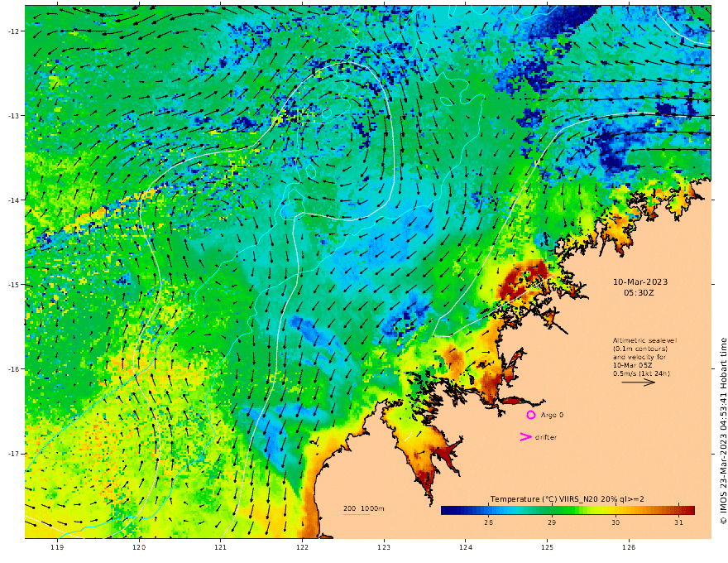Click the longitude axis label 122
This screenshot has width=728, height=563.
click(x=302, y=547)
